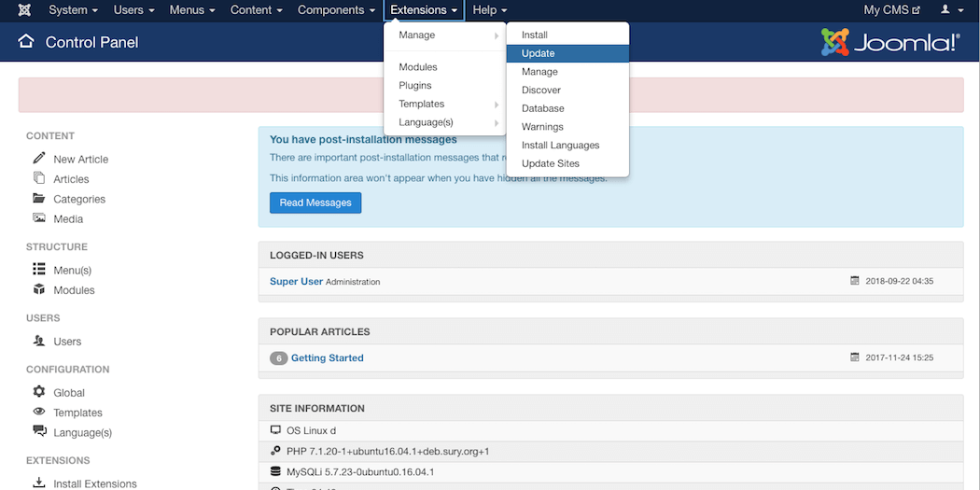Click the Users person icon
This screenshot has height=490, width=980.
point(39,341)
